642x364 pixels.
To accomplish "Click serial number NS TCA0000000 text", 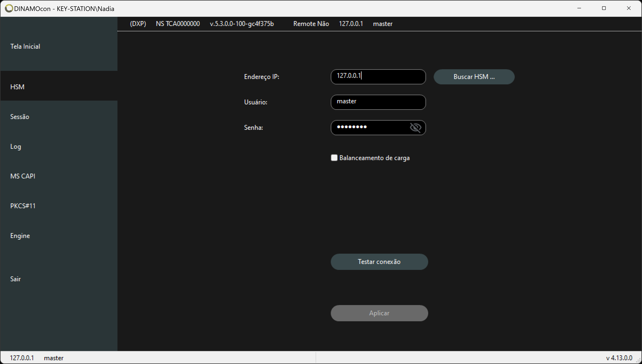I will tap(178, 24).
